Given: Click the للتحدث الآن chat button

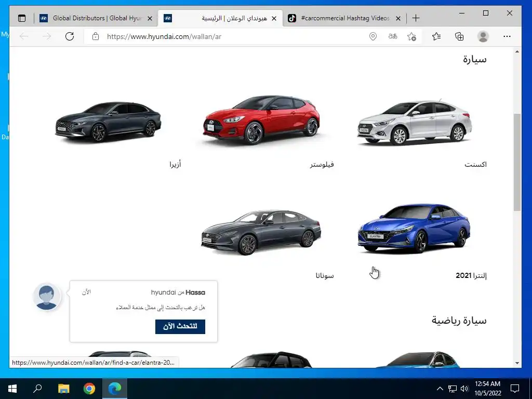Looking at the screenshot, I should pyautogui.click(x=180, y=326).
